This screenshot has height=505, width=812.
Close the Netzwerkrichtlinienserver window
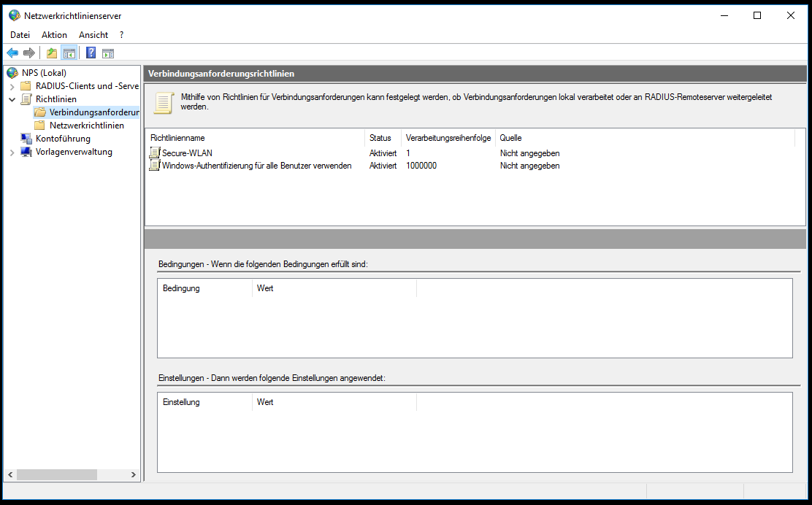(x=790, y=15)
